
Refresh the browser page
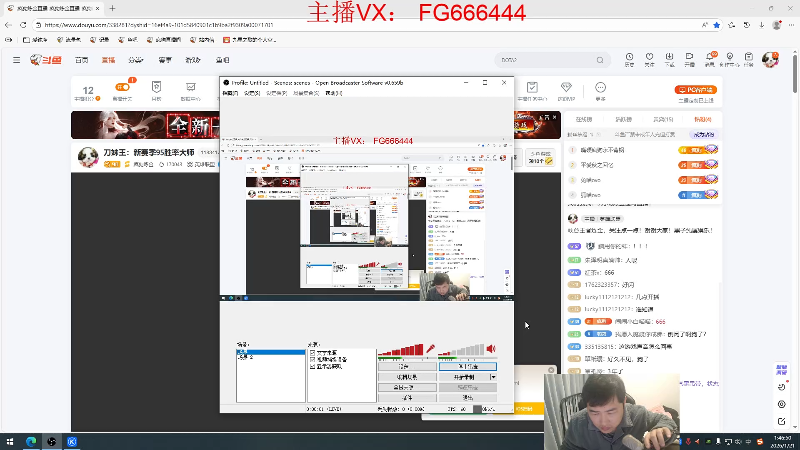[23, 24]
